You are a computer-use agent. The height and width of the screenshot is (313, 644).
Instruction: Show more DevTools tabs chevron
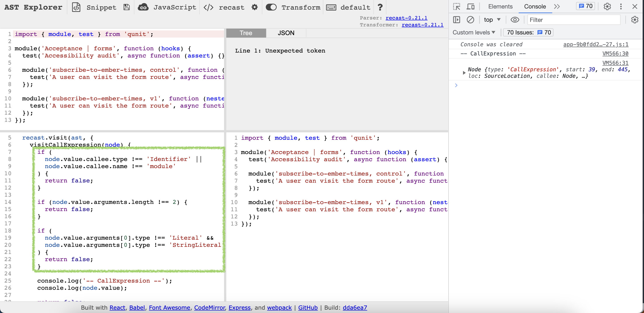(557, 6)
